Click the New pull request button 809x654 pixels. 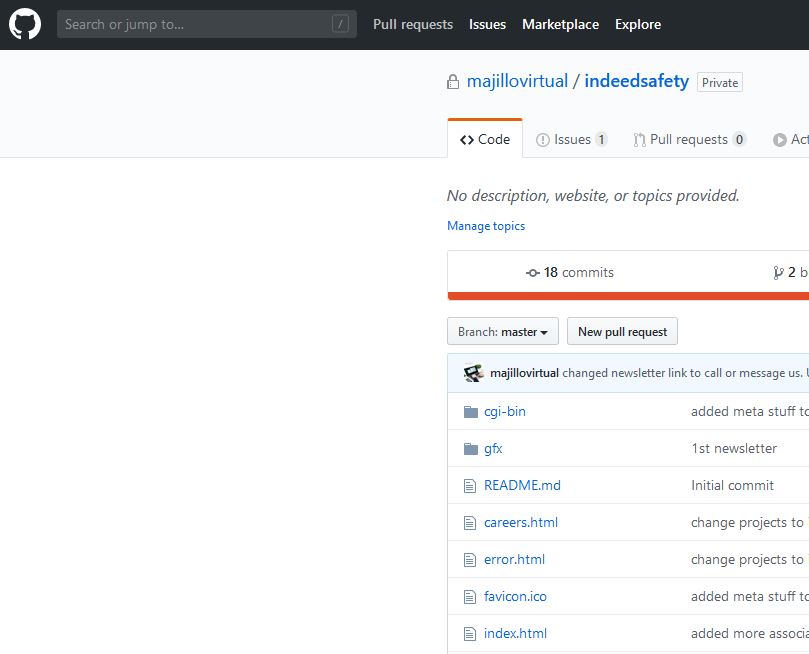point(622,331)
